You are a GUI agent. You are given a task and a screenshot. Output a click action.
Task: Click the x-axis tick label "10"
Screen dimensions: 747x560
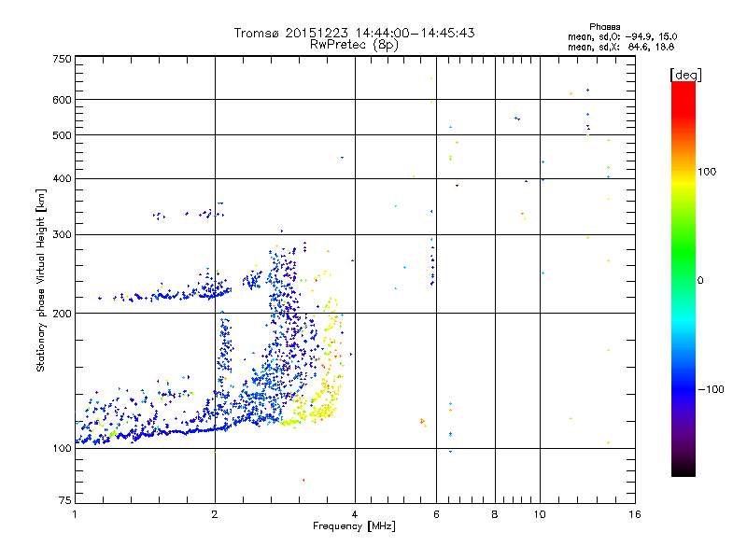click(x=540, y=514)
